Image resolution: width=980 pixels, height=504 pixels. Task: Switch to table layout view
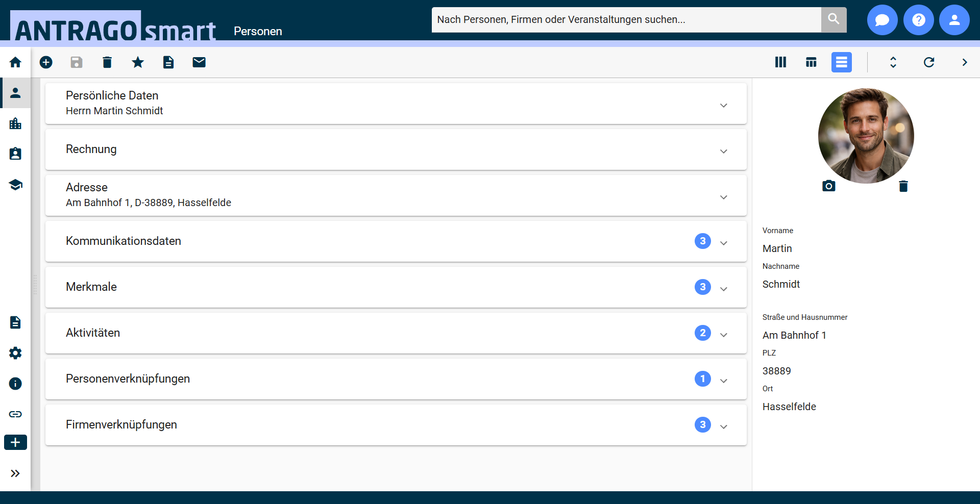click(x=811, y=62)
